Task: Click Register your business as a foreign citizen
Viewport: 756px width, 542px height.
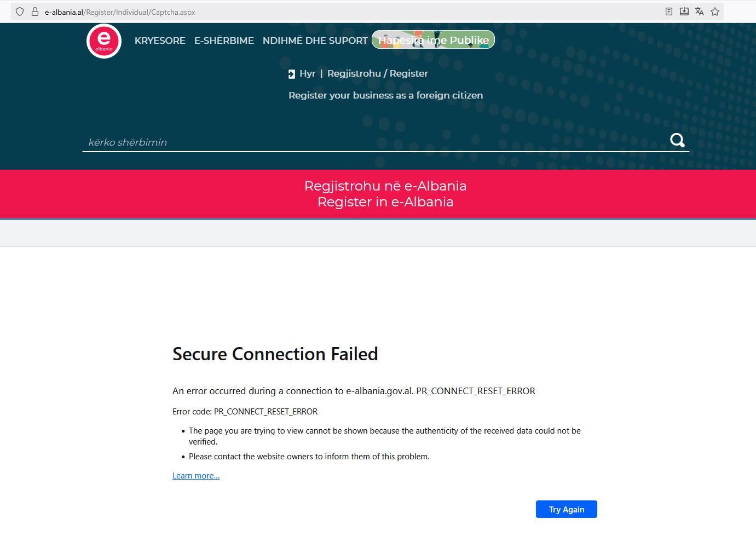Action: 385,95
